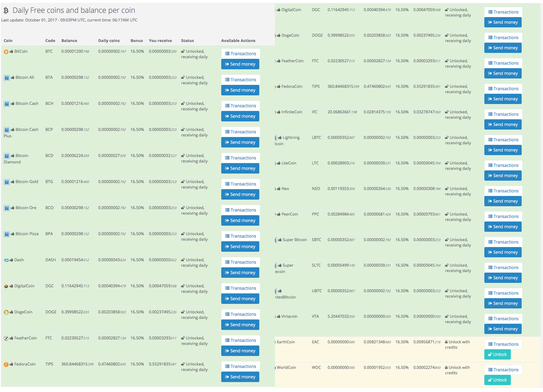Send money from the UBTC row
The image size is (543, 392).
[x=503, y=303]
